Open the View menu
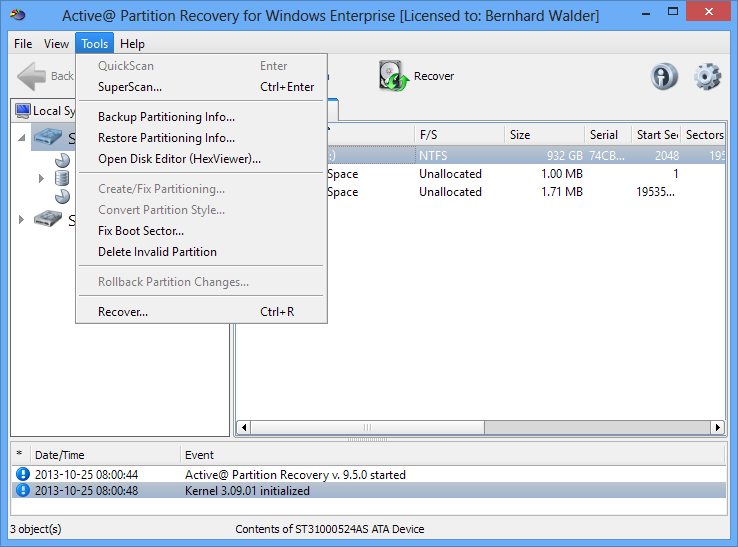The width and height of the screenshot is (738, 547). 56,44
